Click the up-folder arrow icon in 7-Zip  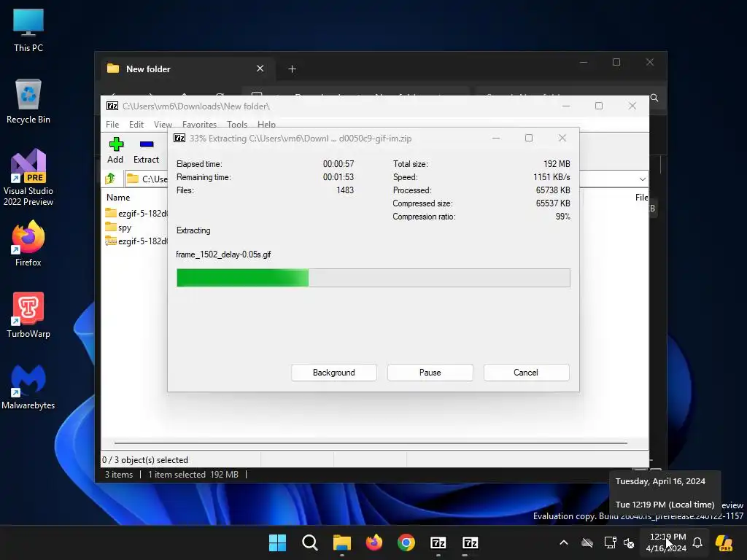point(110,179)
